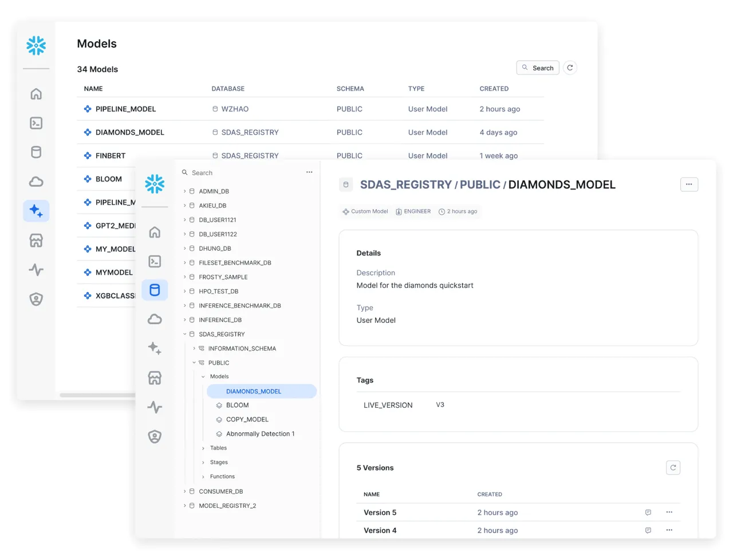Select BLOOM model in object tree
Viewport: 733px width, 560px height.
[x=237, y=405]
